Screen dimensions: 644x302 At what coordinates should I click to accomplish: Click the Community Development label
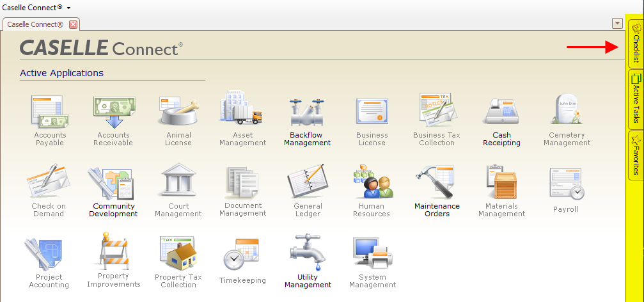point(113,210)
